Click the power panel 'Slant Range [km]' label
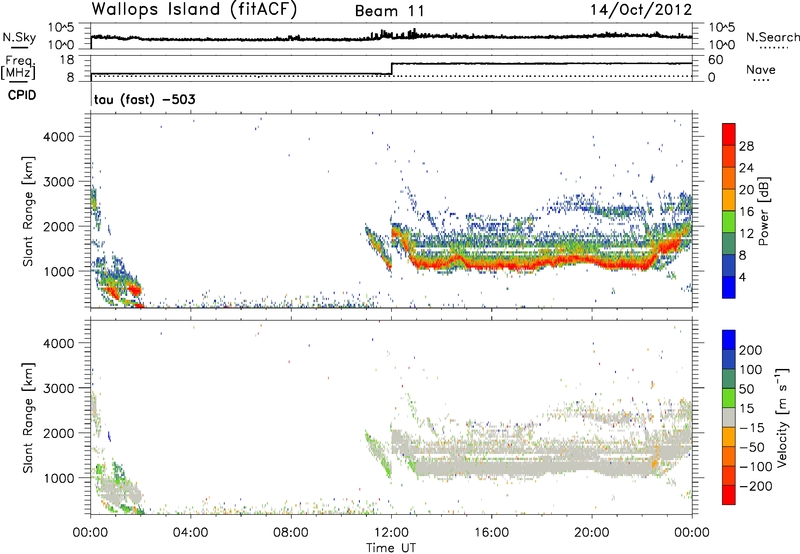The height and width of the screenshot is (554, 800). click(28, 211)
